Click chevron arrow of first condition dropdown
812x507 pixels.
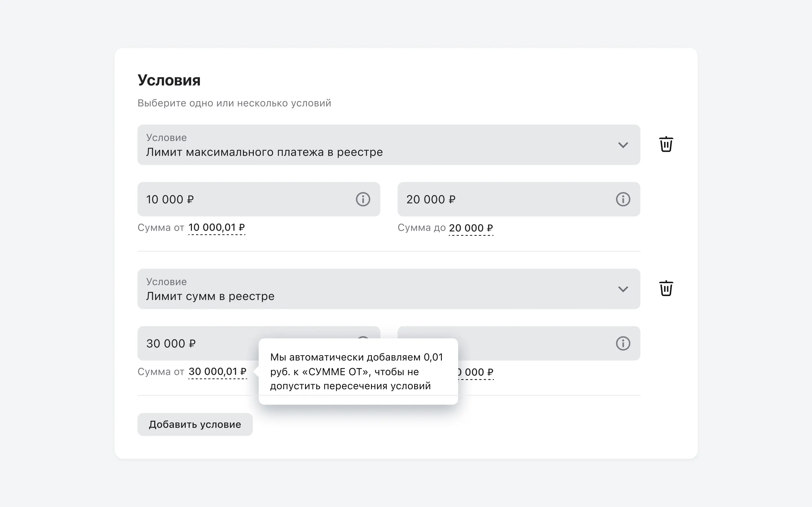623,145
